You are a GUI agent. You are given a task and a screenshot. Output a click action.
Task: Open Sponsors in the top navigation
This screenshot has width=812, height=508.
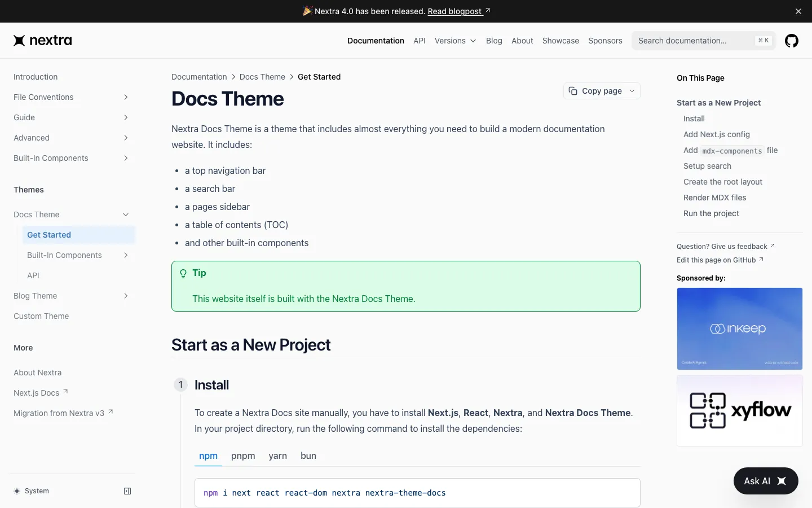[605, 41]
